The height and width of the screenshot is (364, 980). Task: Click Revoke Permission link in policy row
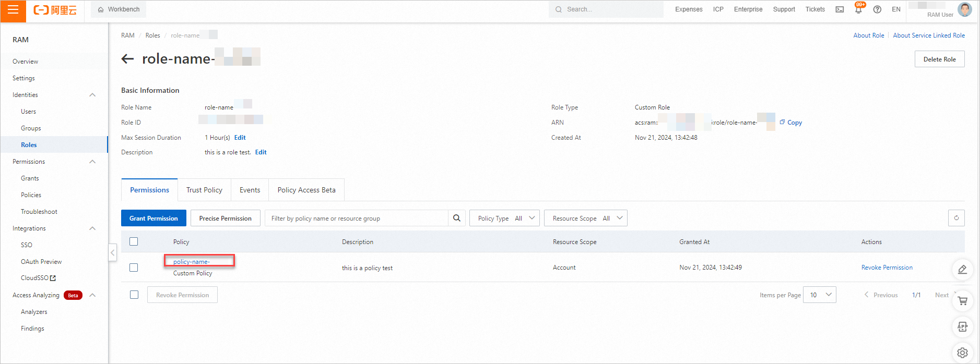pyautogui.click(x=887, y=268)
